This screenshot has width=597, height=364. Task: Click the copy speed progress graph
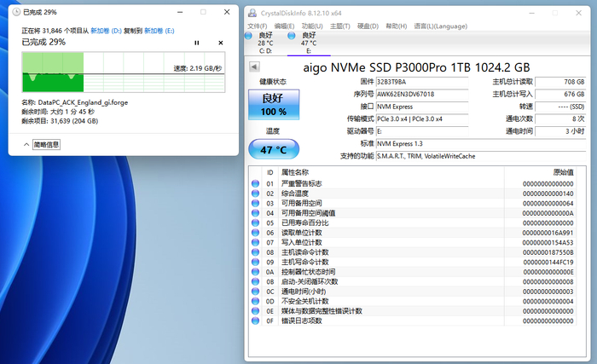124,72
